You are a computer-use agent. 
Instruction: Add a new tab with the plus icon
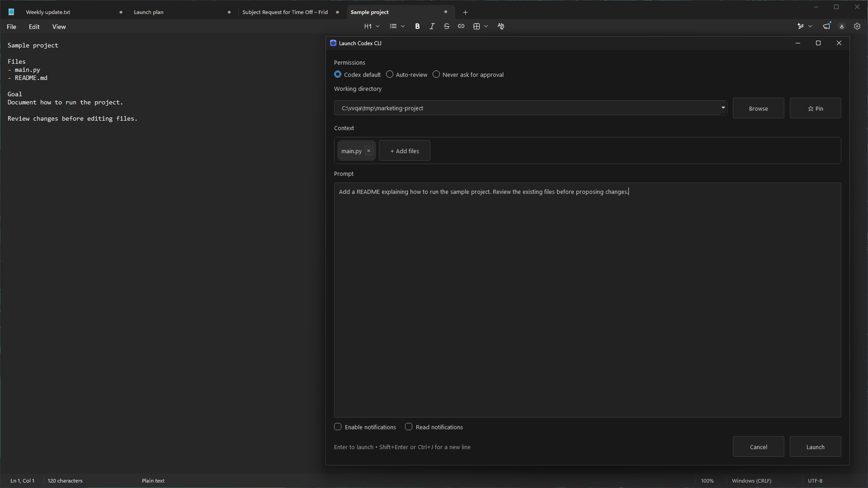465,12
